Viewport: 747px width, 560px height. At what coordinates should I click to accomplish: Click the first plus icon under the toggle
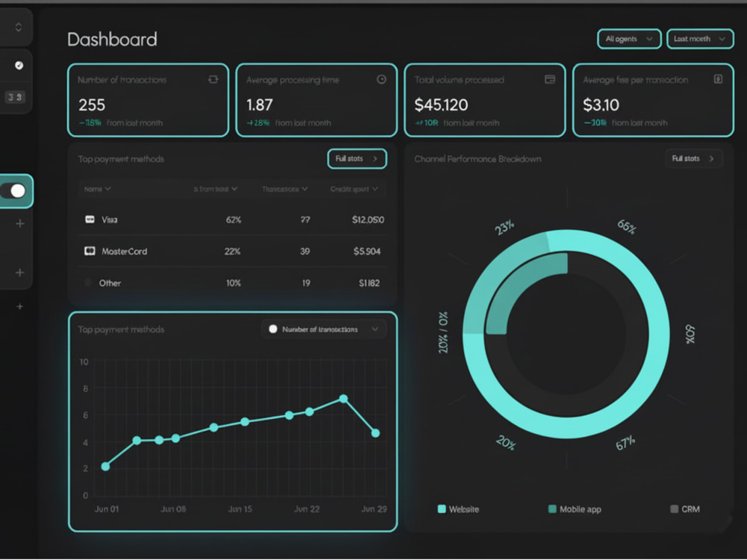coord(20,223)
